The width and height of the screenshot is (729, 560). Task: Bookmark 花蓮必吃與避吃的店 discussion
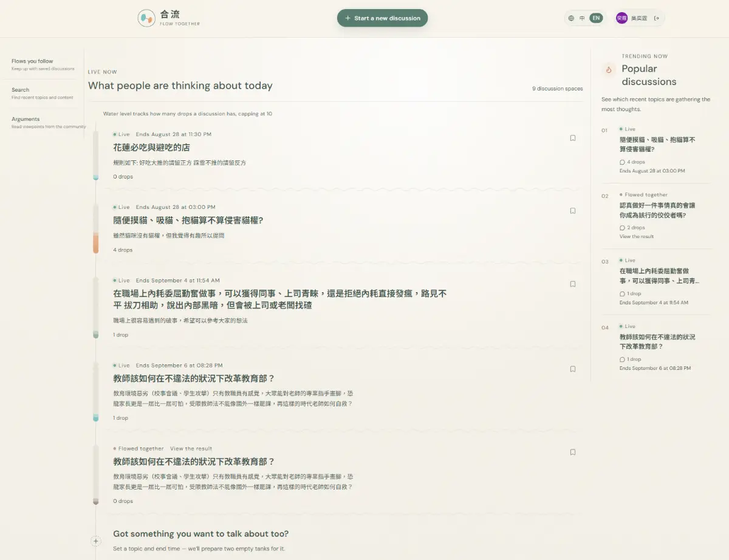(x=573, y=138)
